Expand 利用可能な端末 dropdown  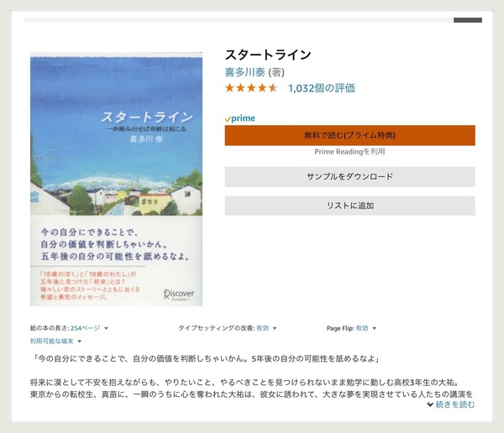click(x=55, y=342)
